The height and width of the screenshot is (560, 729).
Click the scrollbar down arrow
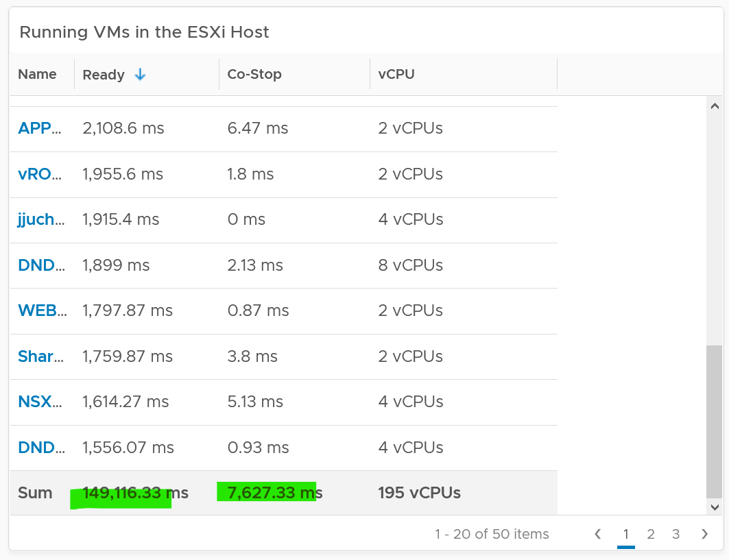pyautogui.click(x=715, y=507)
